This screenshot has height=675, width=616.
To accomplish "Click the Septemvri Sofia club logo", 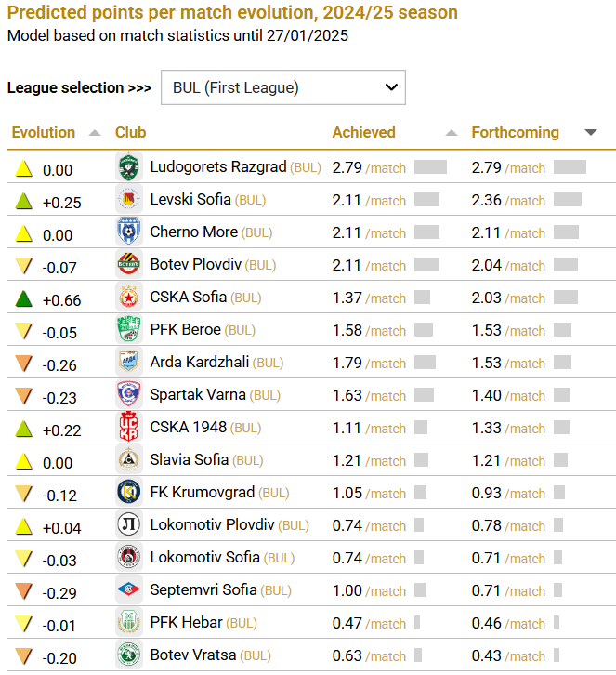I will 128,590.
